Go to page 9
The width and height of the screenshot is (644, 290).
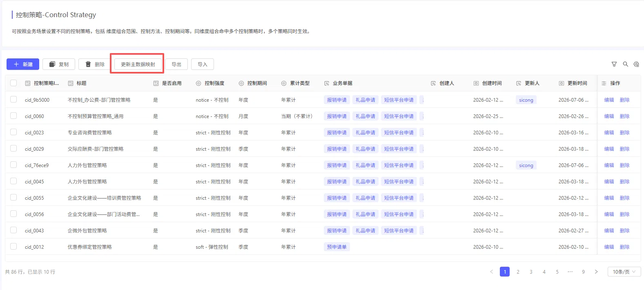click(x=583, y=272)
